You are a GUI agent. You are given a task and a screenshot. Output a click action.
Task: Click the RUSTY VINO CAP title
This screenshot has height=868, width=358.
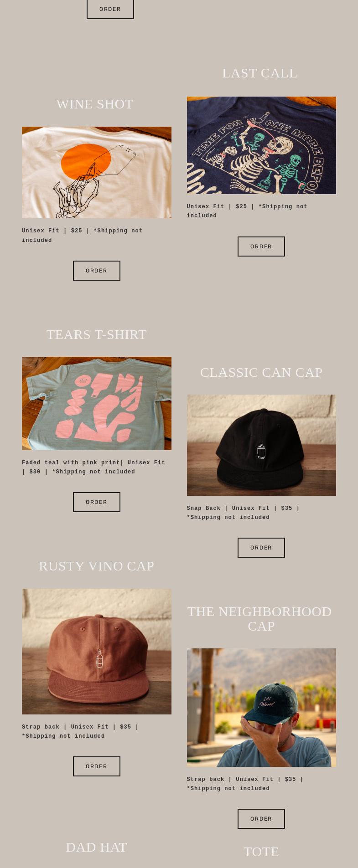coord(97,566)
